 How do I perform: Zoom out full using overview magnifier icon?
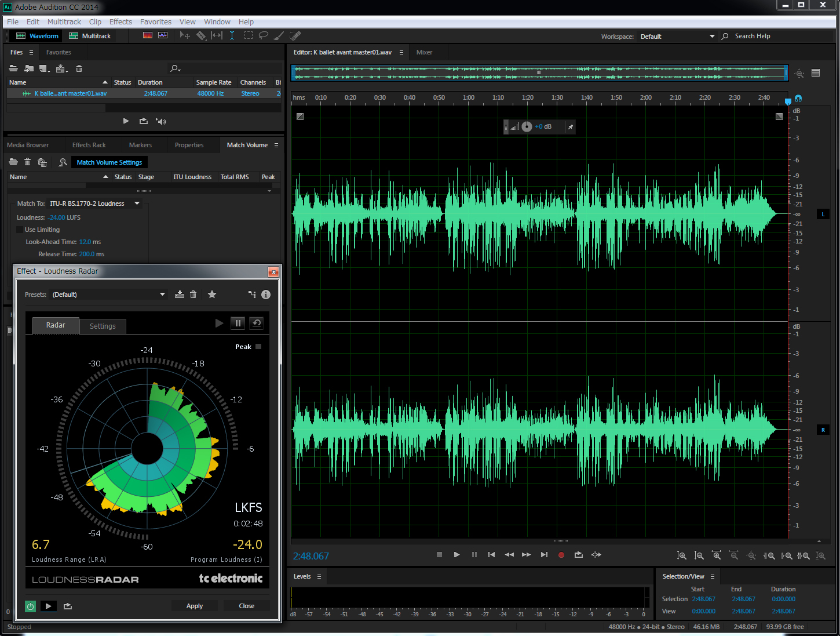[799, 74]
